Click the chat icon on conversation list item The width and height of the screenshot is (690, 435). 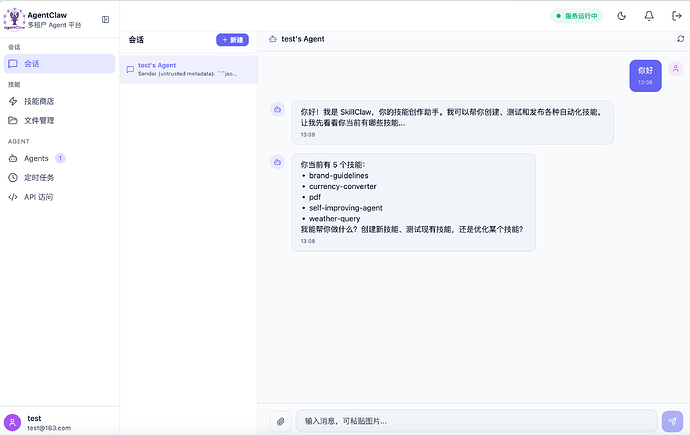(130, 69)
